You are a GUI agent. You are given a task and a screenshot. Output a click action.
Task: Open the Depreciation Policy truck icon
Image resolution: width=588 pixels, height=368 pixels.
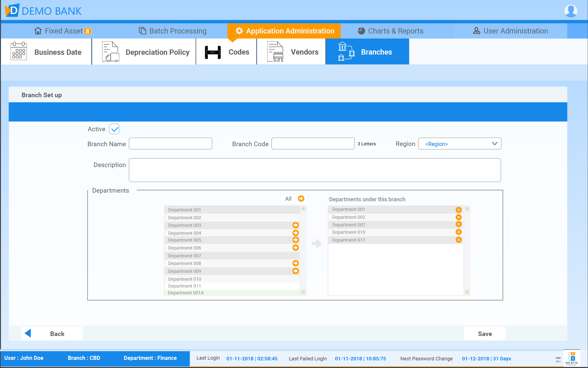click(x=110, y=52)
